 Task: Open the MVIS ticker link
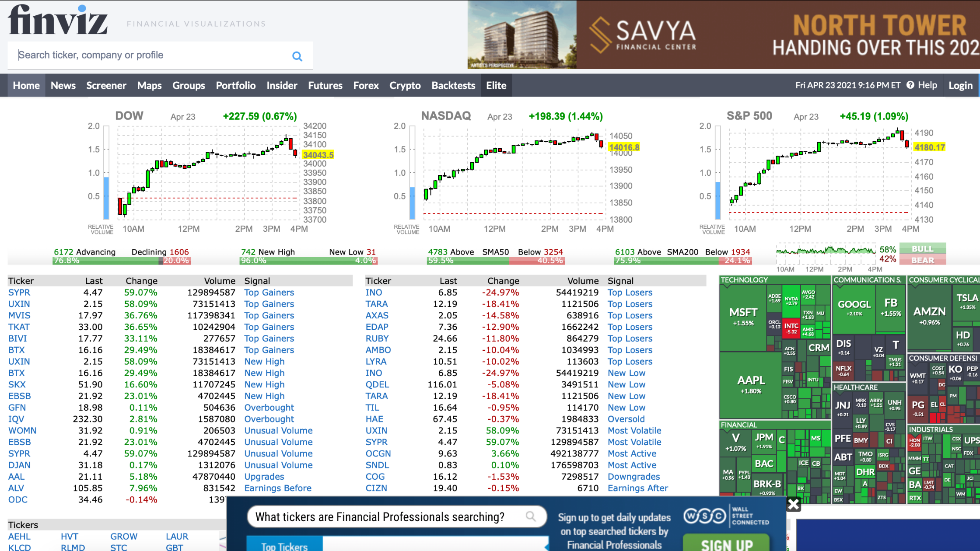(19, 315)
